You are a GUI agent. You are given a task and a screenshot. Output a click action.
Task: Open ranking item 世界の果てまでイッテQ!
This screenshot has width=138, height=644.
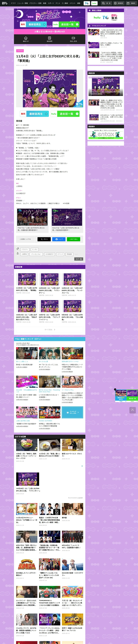(72, 360)
